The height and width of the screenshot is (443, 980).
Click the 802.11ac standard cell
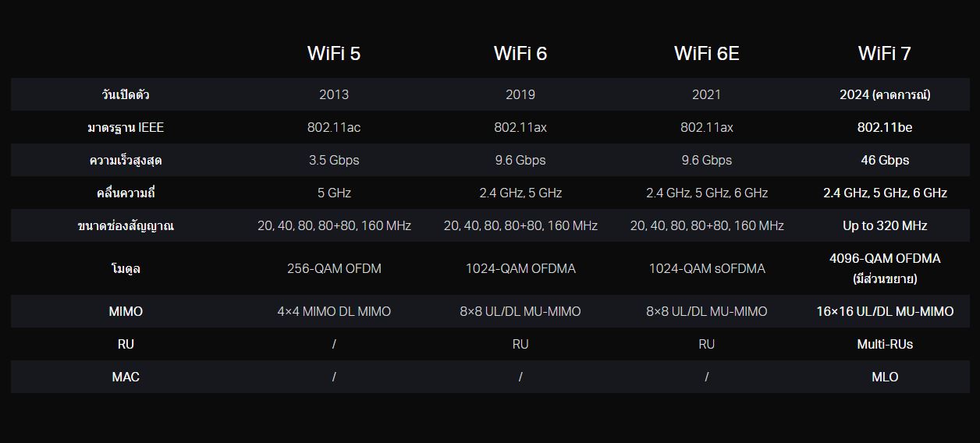tap(333, 127)
